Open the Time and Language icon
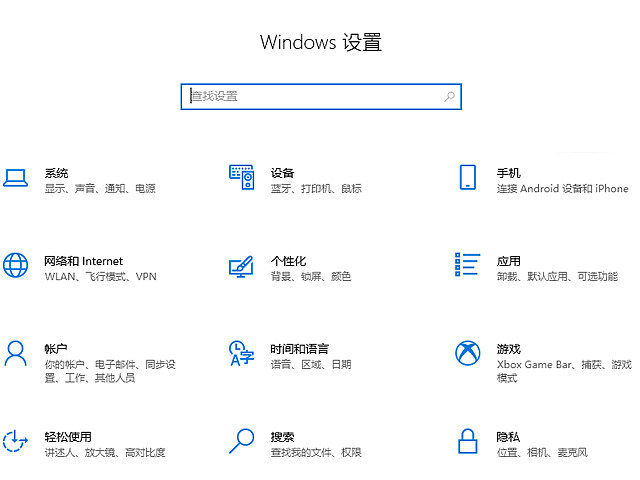The height and width of the screenshot is (480, 640). tap(242, 353)
